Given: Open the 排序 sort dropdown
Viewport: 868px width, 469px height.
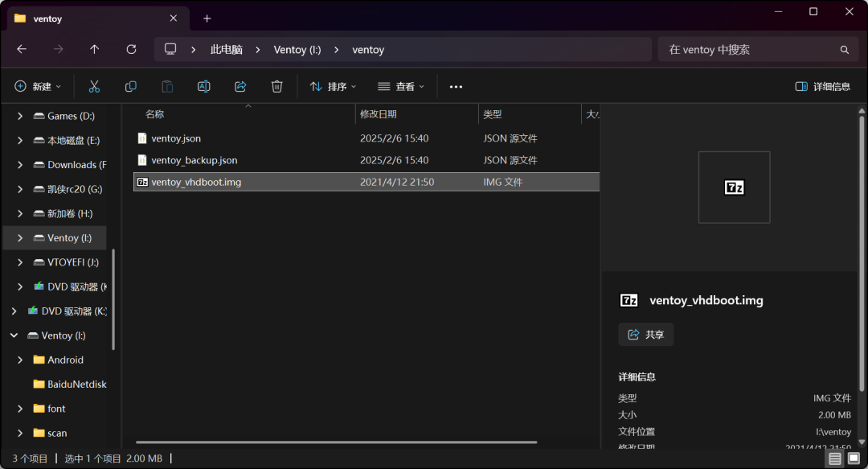Looking at the screenshot, I should click(334, 86).
